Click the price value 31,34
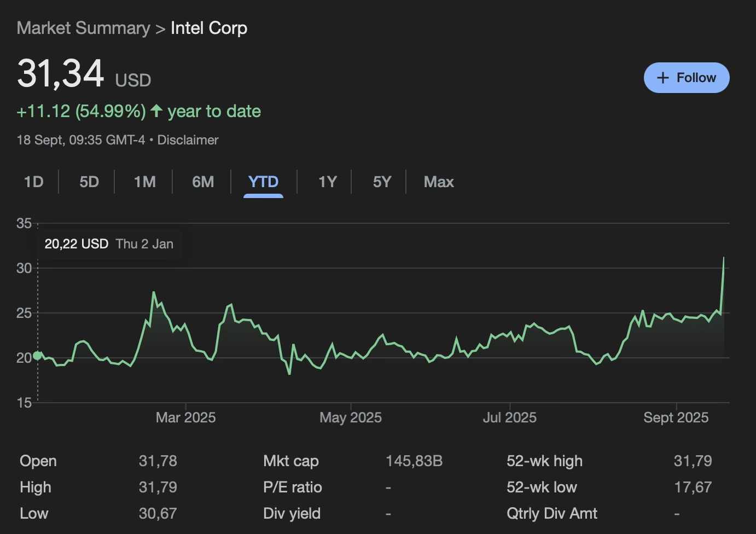The image size is (756, 534). pos(61,73)
